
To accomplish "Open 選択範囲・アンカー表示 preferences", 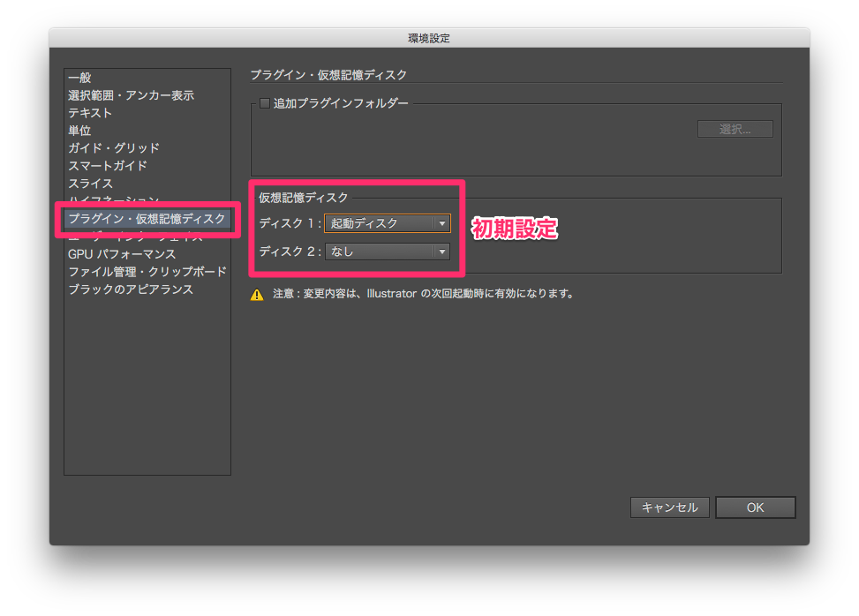I will (x=131, y=95).
